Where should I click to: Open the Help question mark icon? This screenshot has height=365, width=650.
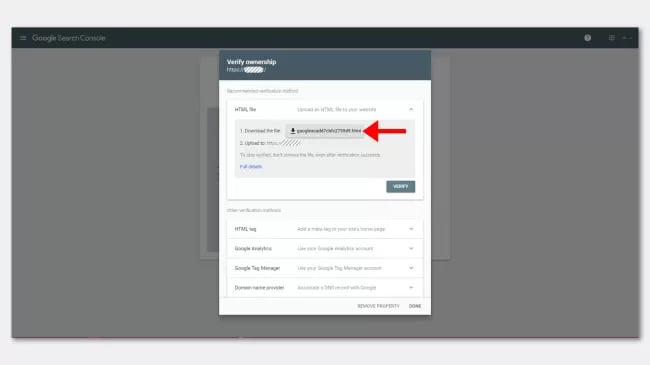pyautogui.click(x=587, y=38)
